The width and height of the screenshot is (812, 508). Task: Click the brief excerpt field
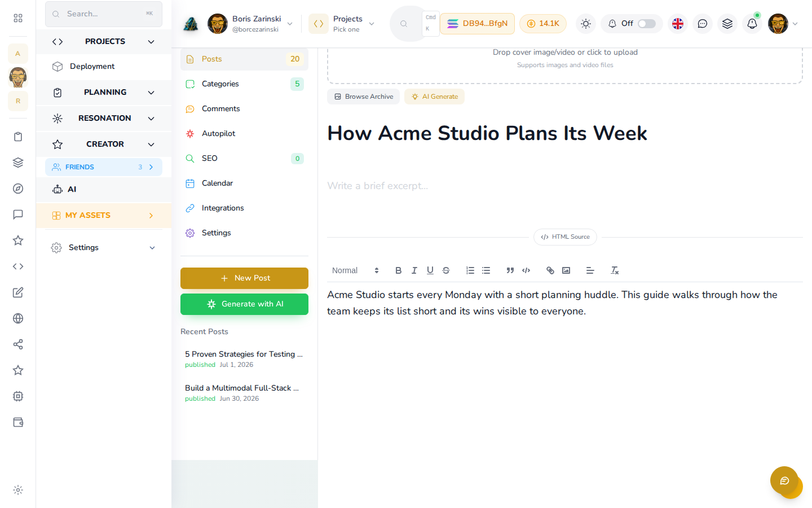click(565, 186)
